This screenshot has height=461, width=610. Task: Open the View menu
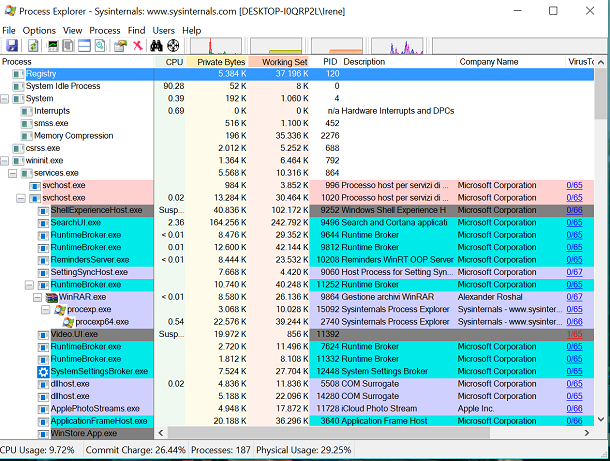pos(72,30)
